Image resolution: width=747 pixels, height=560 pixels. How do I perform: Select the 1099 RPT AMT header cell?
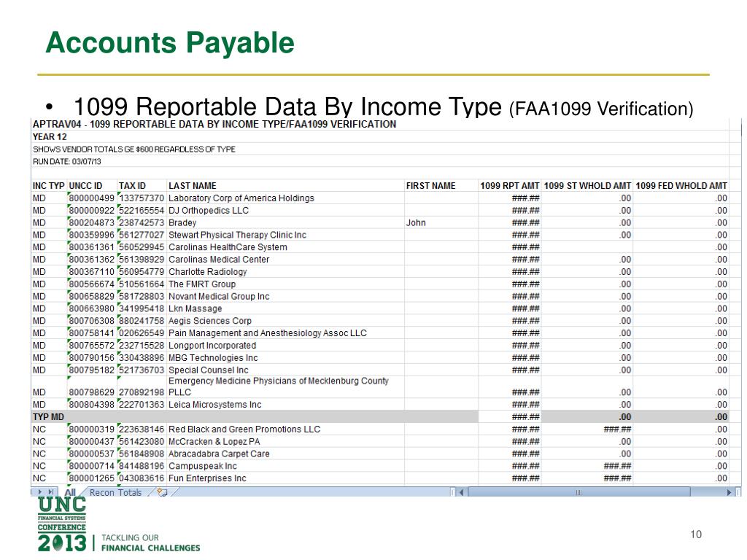coord(510,186)
